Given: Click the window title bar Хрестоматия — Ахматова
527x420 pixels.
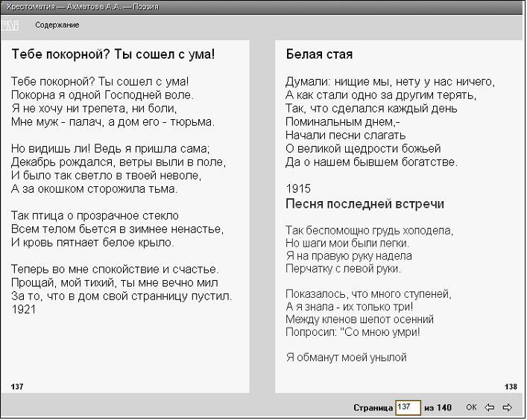Looking at the screenshot, I should pyautogui.click(x=82, y=7).
